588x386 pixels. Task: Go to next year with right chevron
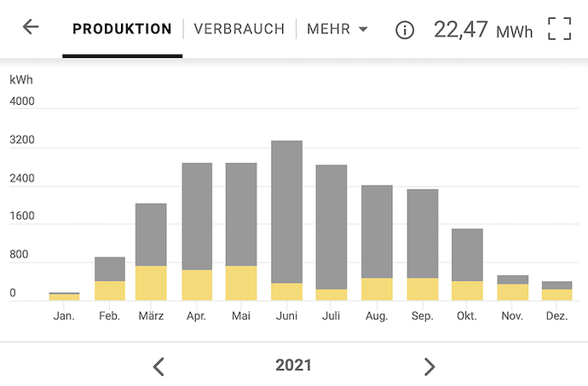click(429, 366)
